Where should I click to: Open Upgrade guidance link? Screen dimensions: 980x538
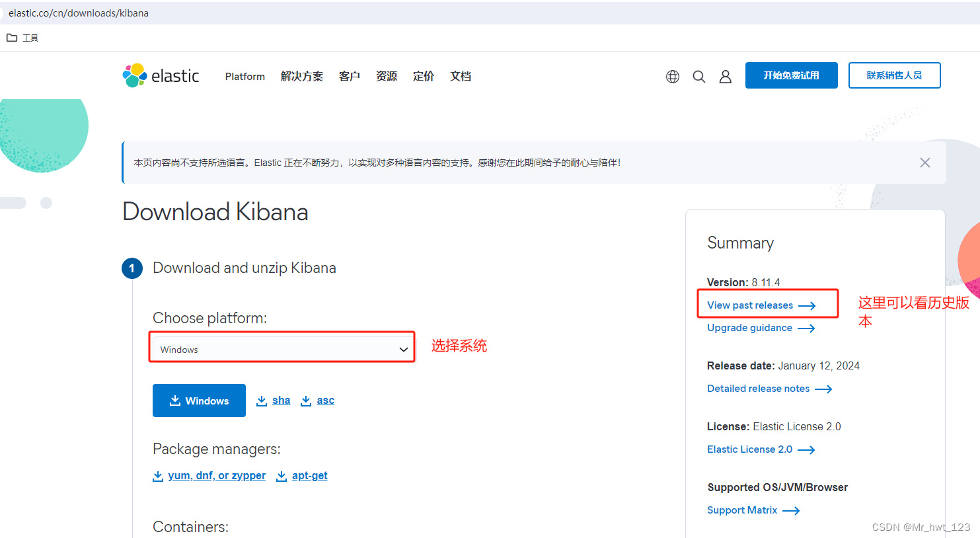(761, 328)
